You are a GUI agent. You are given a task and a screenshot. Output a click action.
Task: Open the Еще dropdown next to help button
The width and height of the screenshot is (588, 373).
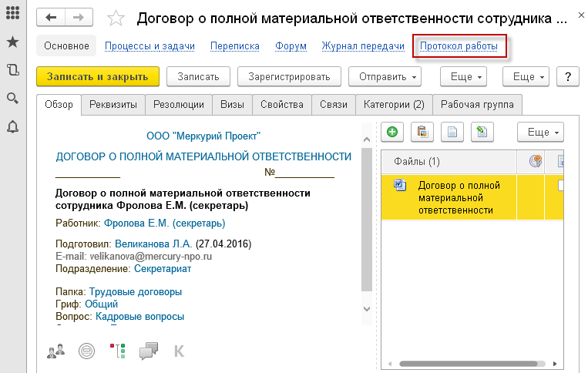[x=526, y=76]
